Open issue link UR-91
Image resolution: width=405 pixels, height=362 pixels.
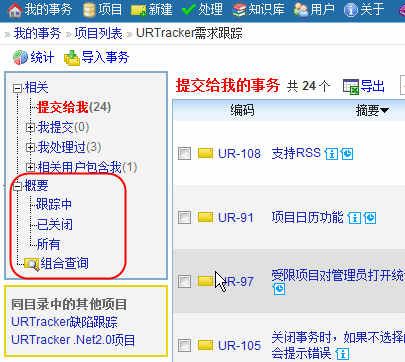point(236,218)
